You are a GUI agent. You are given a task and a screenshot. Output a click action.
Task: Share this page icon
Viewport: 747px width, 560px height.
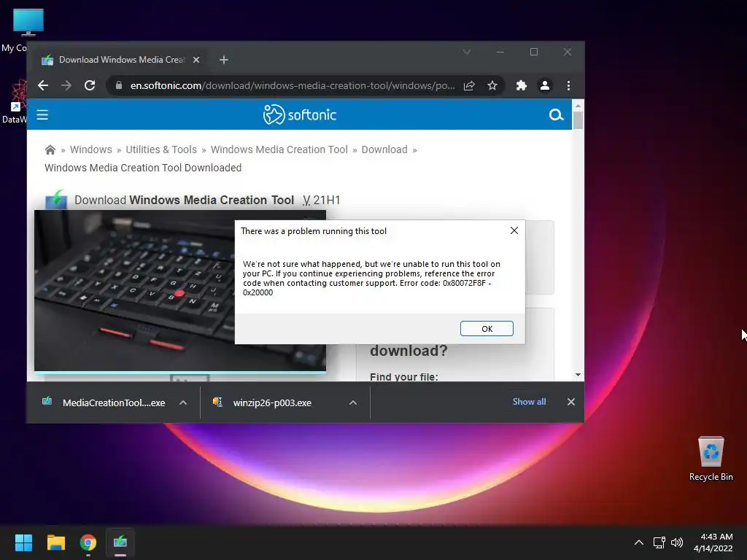pyautogui.click(x=469, y=86)
